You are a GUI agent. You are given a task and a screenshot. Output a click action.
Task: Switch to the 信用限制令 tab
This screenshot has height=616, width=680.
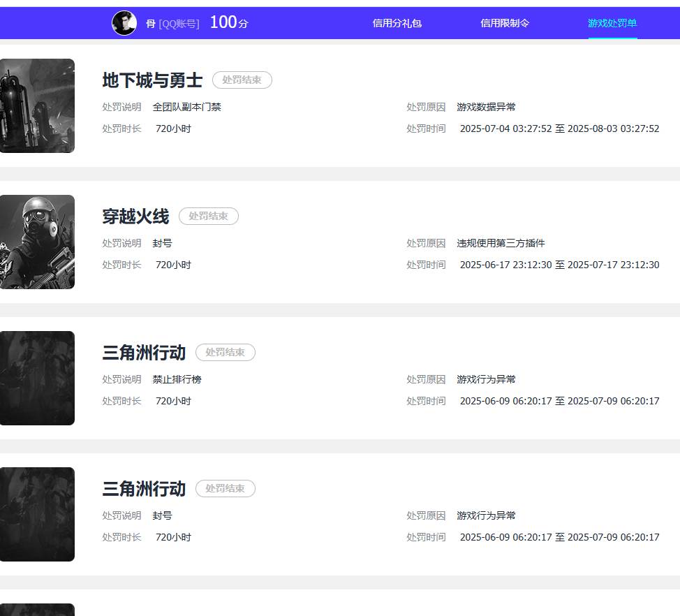click(505, 23)
